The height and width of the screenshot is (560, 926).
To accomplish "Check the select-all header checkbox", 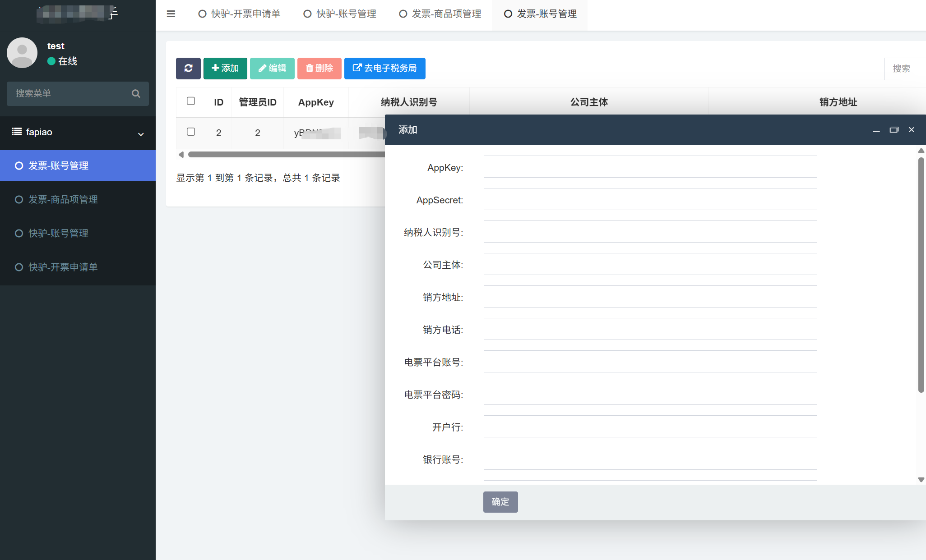I will pyautogui.click(x=191, y=101).
